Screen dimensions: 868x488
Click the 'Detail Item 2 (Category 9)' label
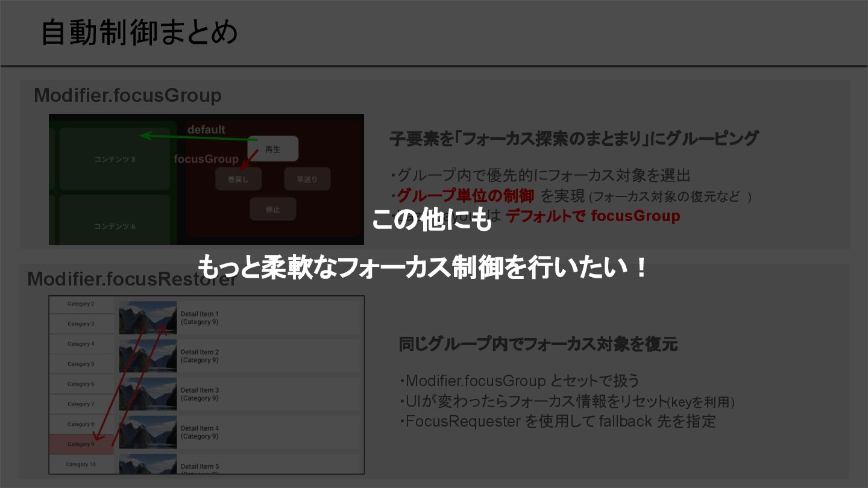200,356
